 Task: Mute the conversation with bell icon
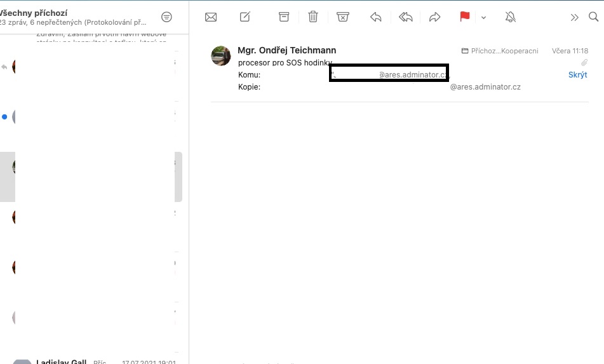click(x=511, y=17)
